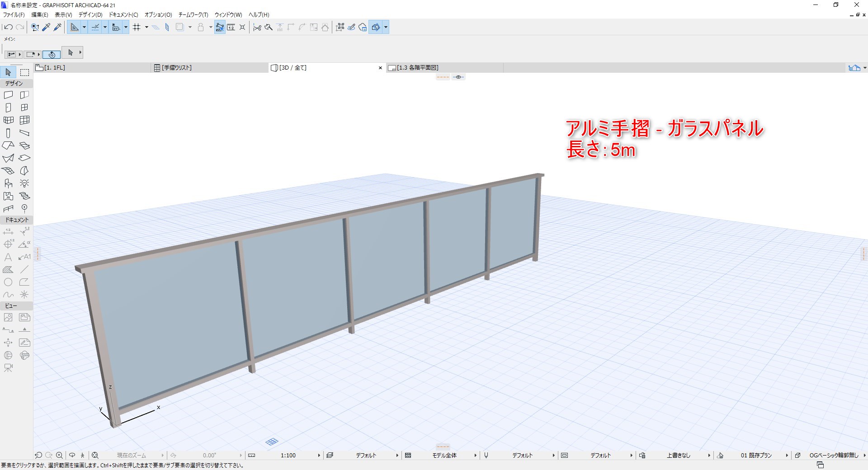Select the Wall tool

pos(8,95)
